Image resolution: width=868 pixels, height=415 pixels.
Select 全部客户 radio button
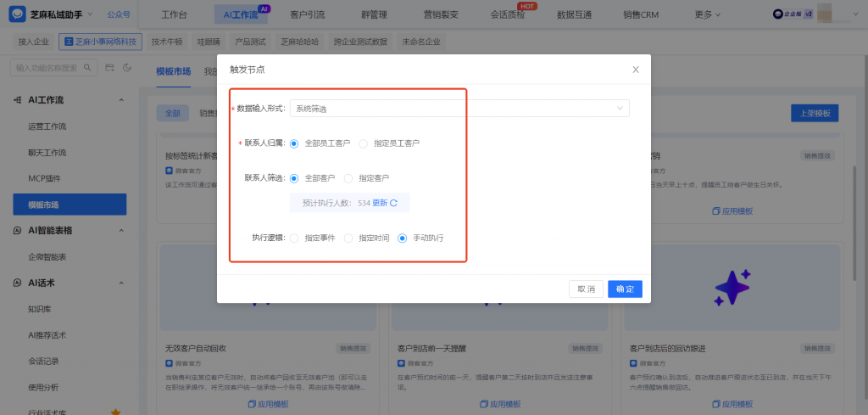294,178
